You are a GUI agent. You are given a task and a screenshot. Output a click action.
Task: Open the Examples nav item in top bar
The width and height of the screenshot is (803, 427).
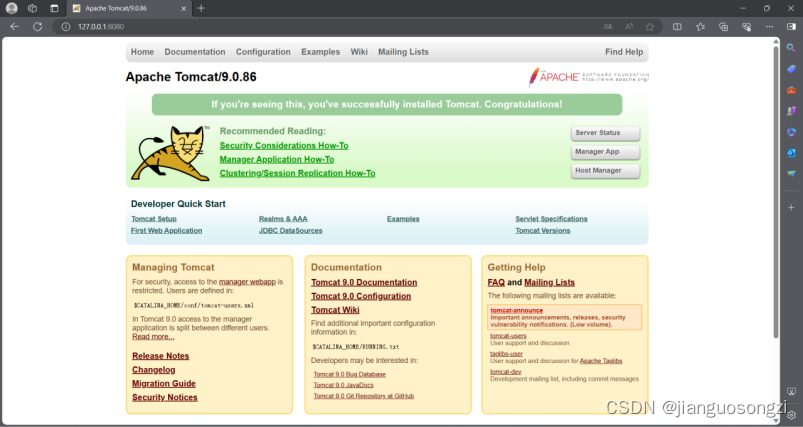point(321,52)
